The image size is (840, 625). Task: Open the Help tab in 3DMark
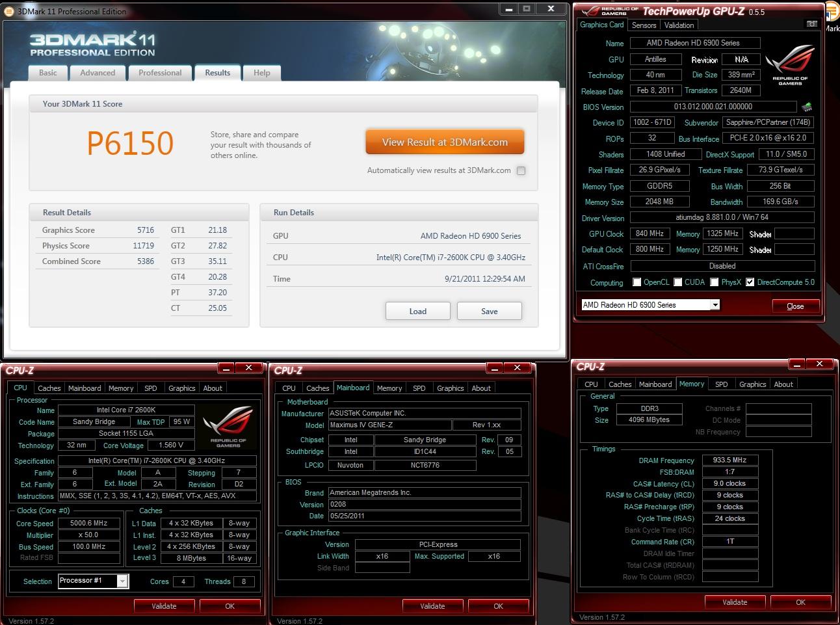coord(262,73)
